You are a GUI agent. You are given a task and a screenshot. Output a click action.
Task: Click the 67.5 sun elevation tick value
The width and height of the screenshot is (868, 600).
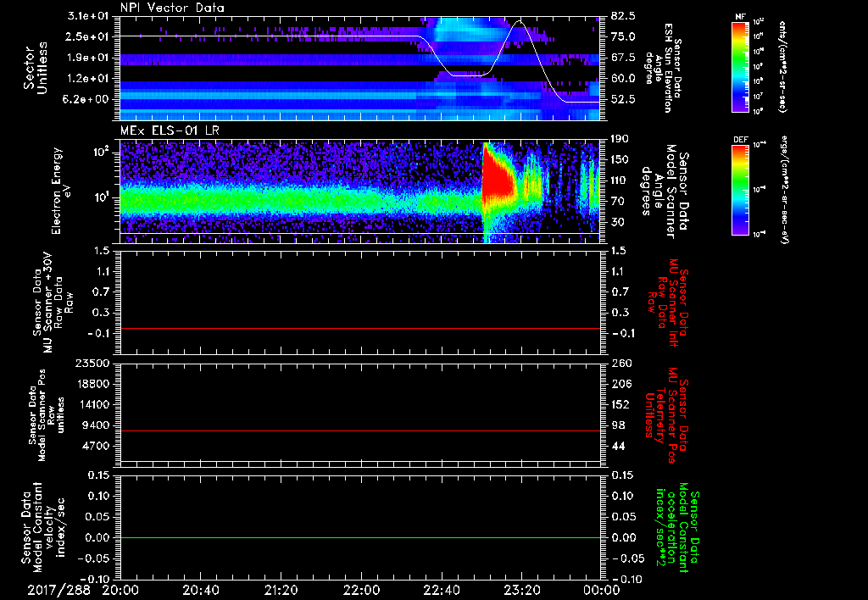tap(624, 58)
